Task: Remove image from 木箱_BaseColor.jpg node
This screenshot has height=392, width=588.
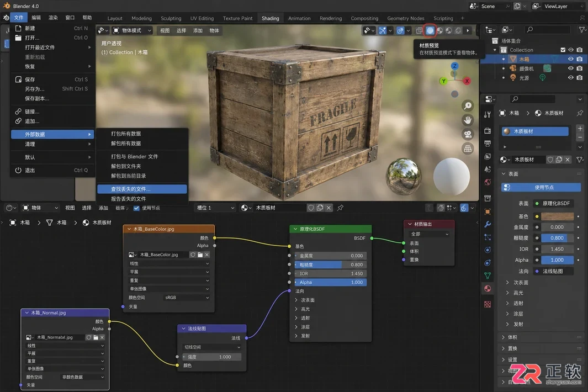Action: pos(206,255)
